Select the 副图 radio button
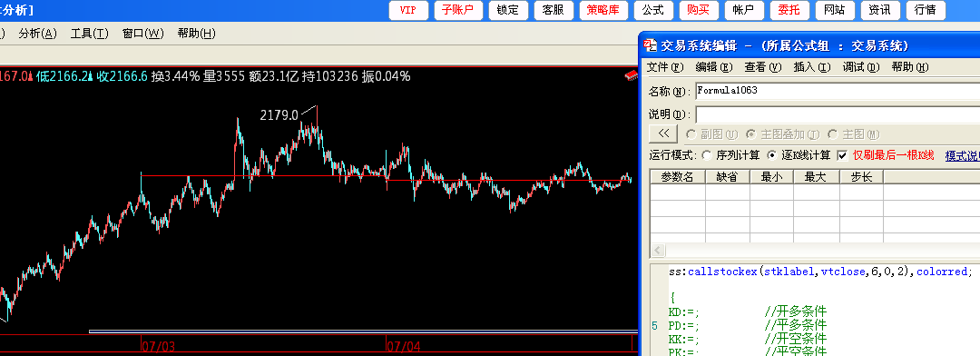980x356 pixels. click(691, 134)
